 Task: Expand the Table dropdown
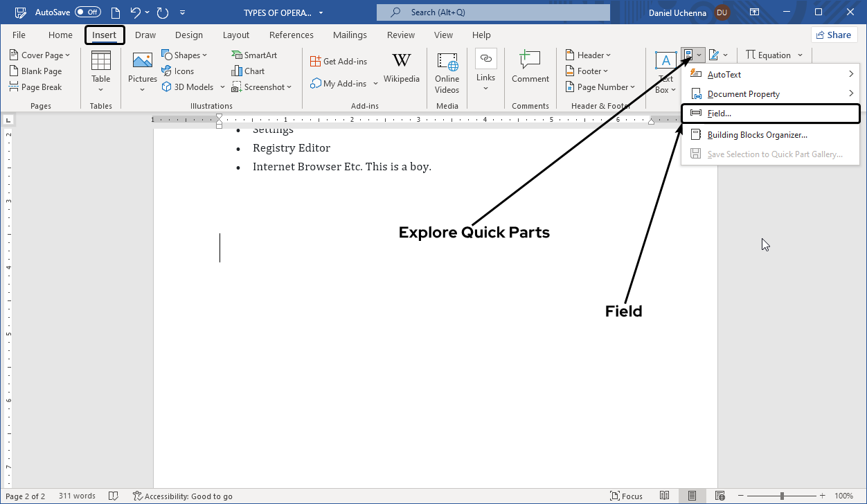pyautogui.click(x=100, y=89)
